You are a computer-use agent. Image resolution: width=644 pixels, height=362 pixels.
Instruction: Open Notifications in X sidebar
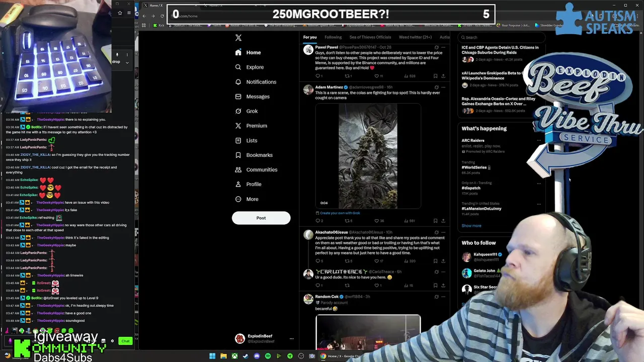point(256,82)
